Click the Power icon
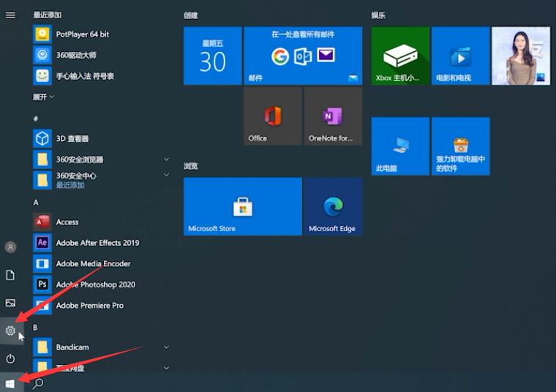The height and width of the screenshot is (392, 556). [10, 358]
